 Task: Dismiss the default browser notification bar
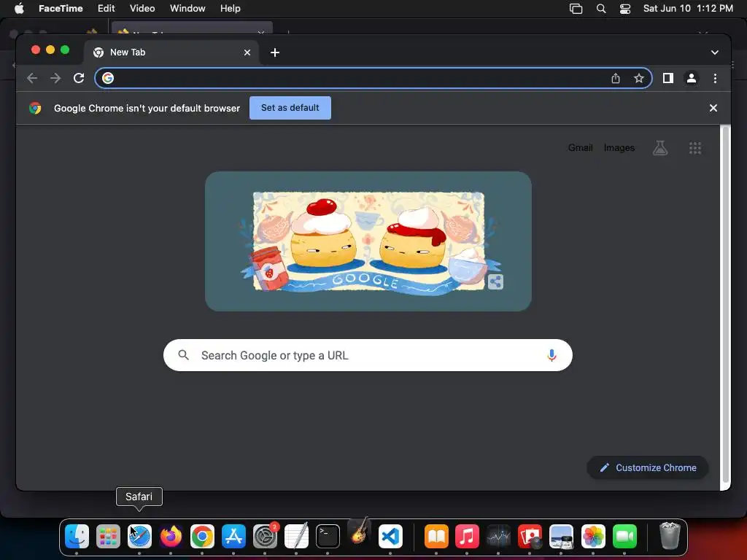pos(713,108)
